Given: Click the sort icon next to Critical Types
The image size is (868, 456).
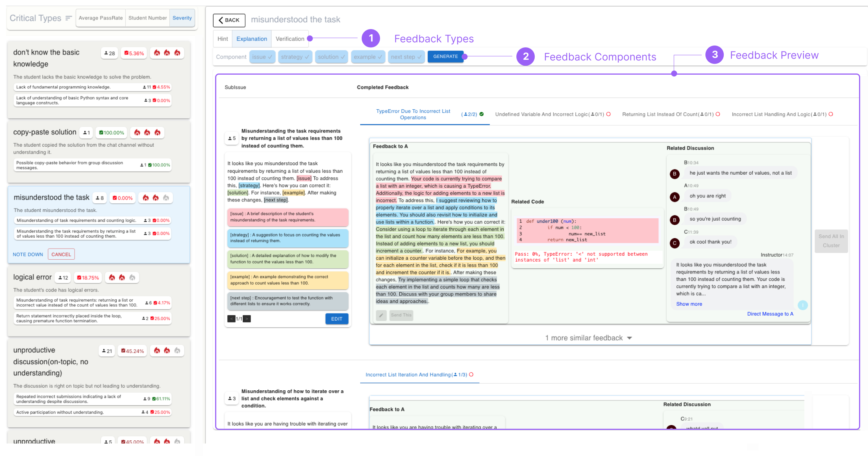Looking at the screenshot, I should coord(69,18).
